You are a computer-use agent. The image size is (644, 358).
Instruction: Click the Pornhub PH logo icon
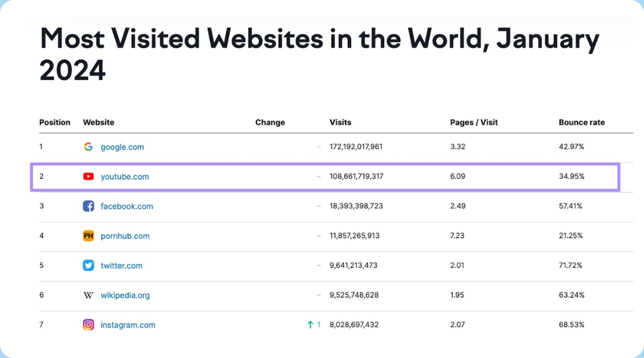pos(88,236)
